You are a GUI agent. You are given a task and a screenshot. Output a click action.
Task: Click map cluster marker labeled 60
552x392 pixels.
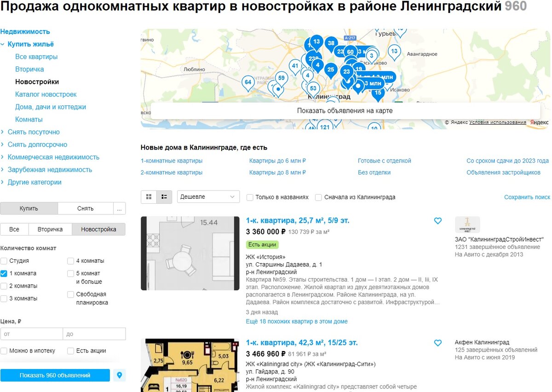pyautogui.click(x=351, y=52)
